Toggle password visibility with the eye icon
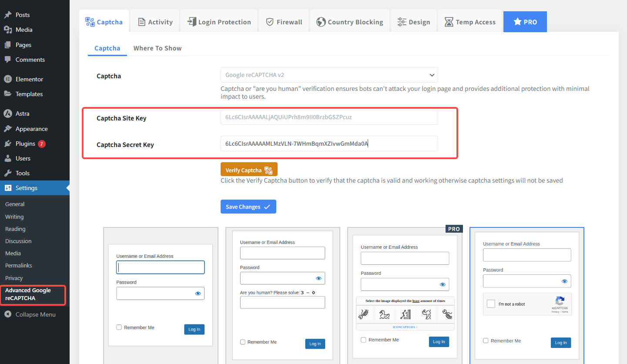 pos(198,293)
